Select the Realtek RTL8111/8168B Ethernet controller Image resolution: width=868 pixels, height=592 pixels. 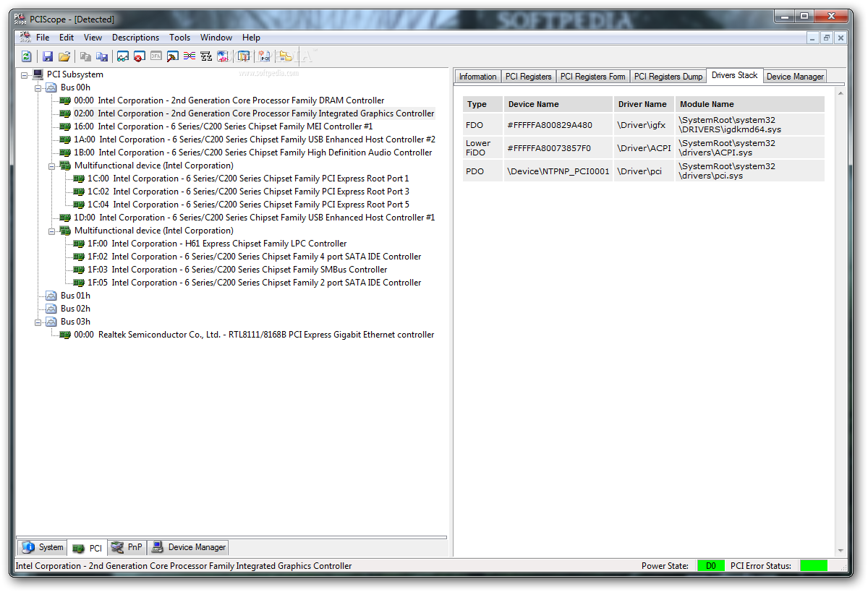[x=254, y=335]
